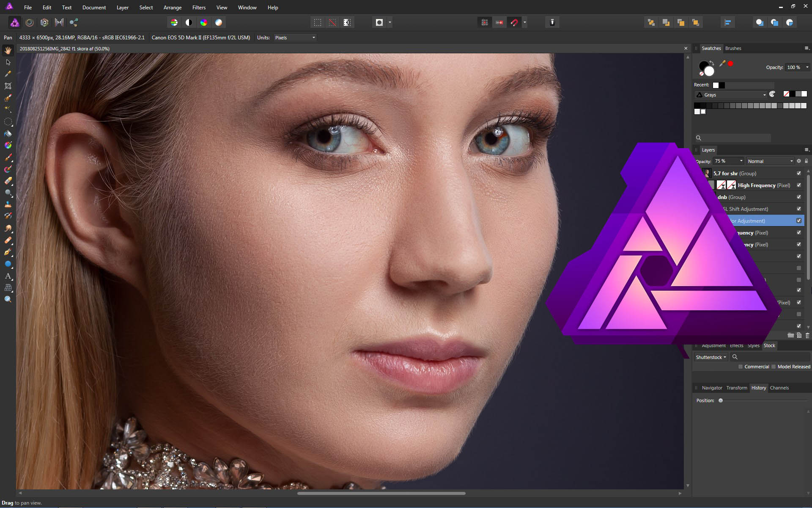Open the Normal blend mode dropdown

(770, 161)
